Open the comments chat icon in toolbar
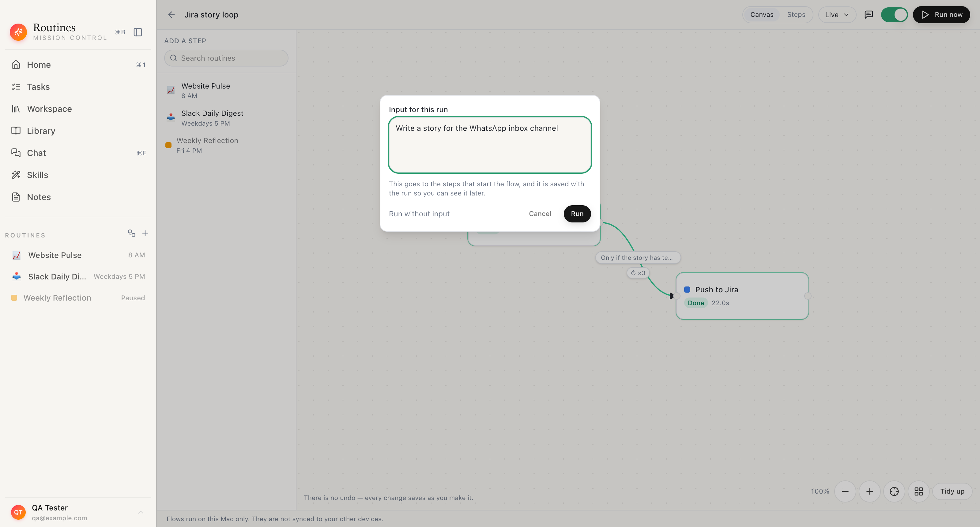The height and width of the screenshot is (527, 980). pyautogui.click(x=869, y=14)
